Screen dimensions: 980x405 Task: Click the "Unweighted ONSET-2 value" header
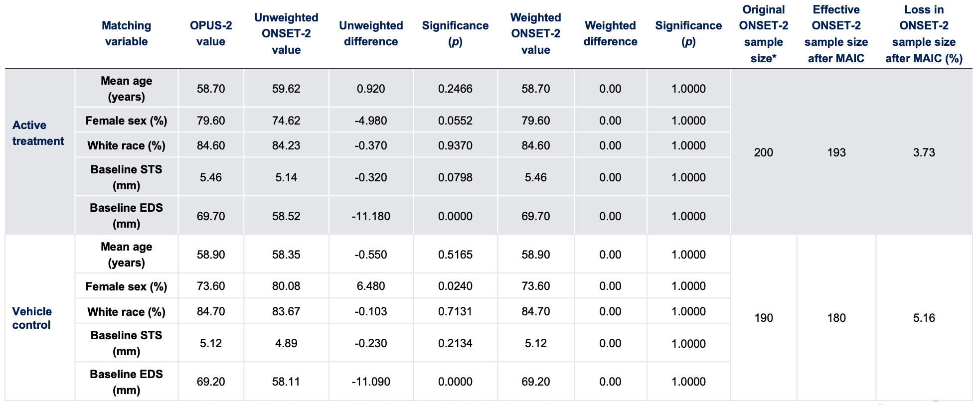(x=286, y=33)
